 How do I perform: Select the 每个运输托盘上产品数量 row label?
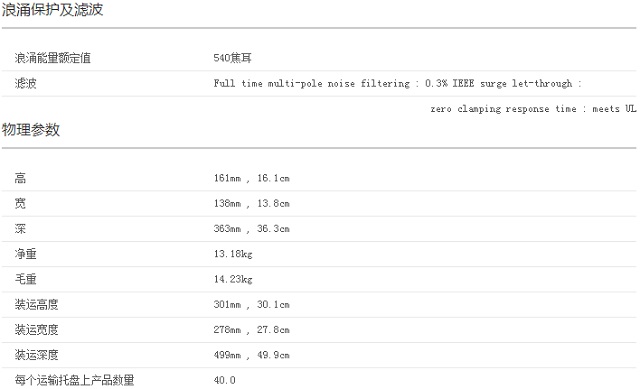point(74,380)
